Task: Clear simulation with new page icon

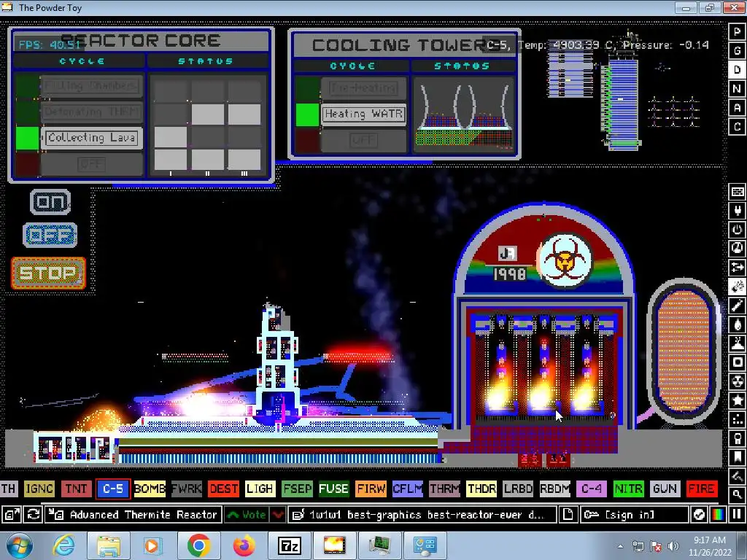Action: [568, 515]
